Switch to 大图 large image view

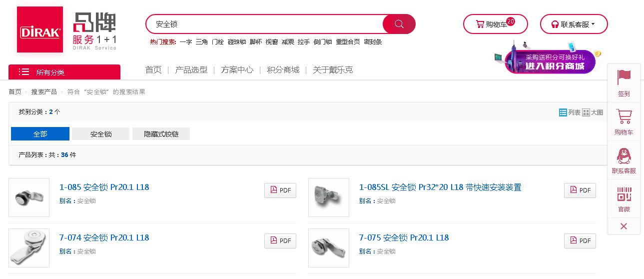click(x=593, y=112)
